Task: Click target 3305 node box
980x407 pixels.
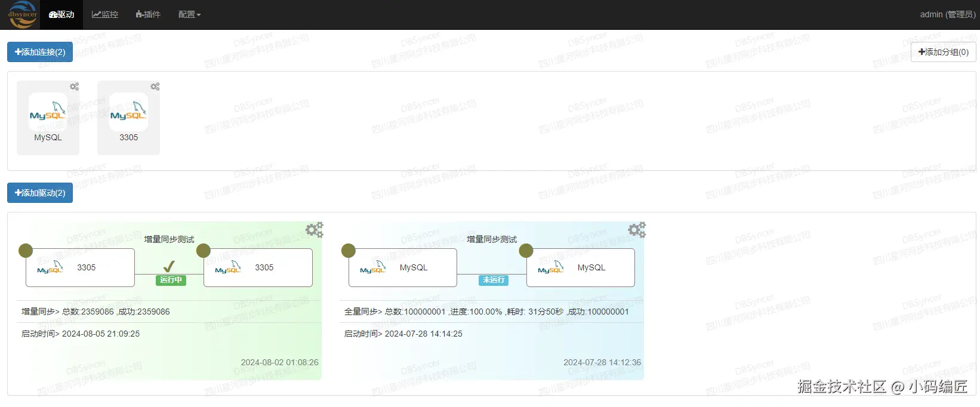Action: click(x=258, y=267)
